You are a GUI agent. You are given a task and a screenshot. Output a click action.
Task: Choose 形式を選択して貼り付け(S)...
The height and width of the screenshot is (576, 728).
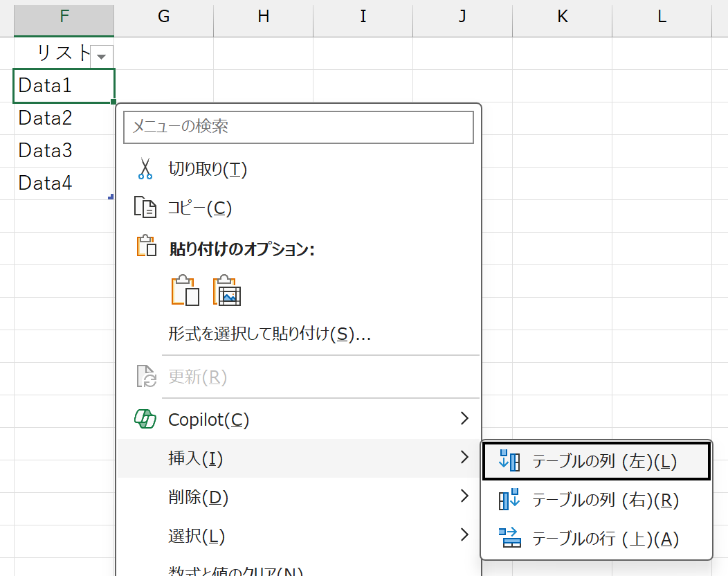(298, 334)
